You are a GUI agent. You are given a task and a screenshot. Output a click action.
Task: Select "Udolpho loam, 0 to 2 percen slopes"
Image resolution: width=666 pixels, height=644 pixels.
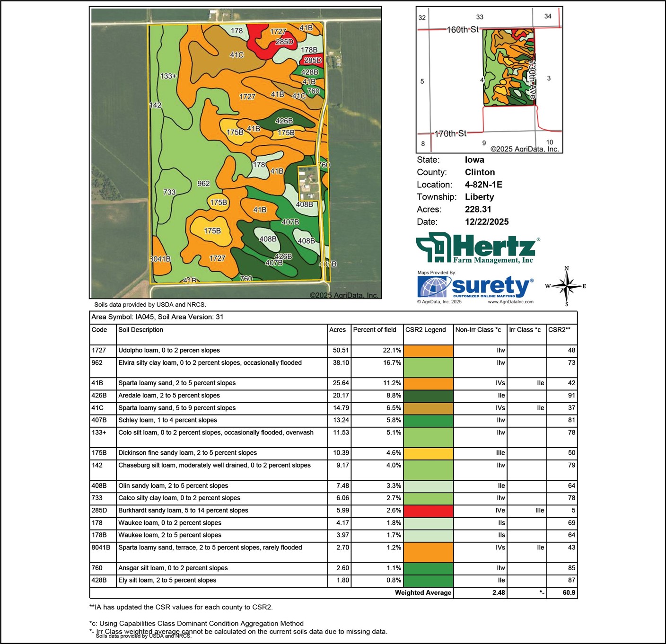click(x=169, y=351)
